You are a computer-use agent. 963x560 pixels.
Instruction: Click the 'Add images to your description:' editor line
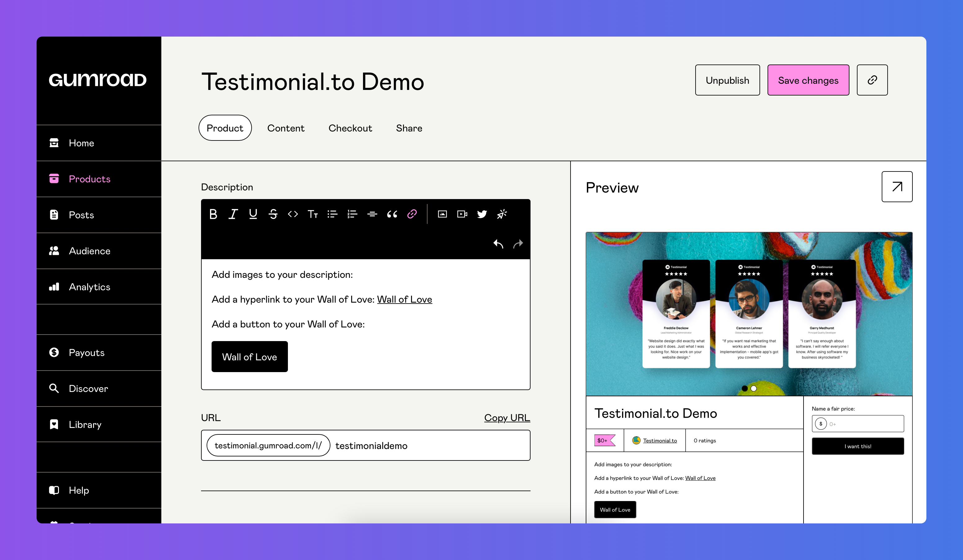(x=282, y=274)
